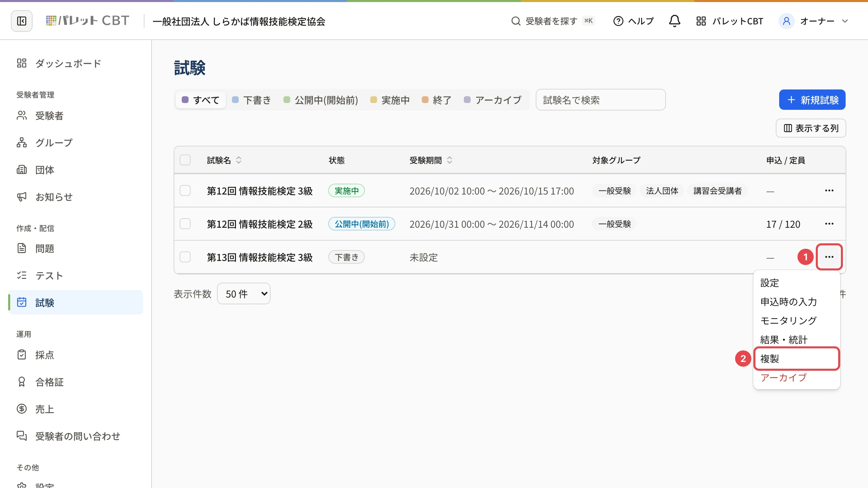868x488 pixels.
Task: Choose 結果・統計 in the row menu
Action: [796, 340]
